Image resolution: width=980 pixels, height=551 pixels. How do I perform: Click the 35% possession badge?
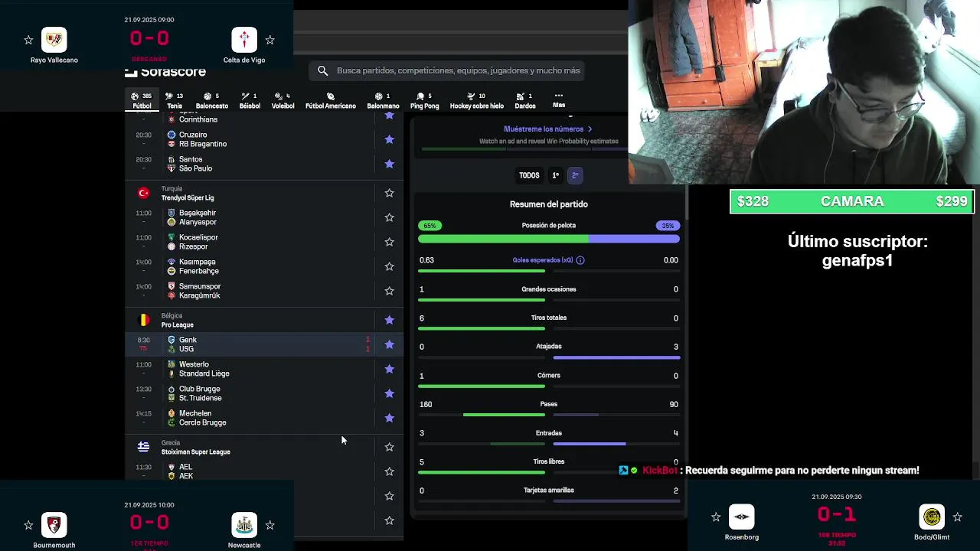point(668,226)
